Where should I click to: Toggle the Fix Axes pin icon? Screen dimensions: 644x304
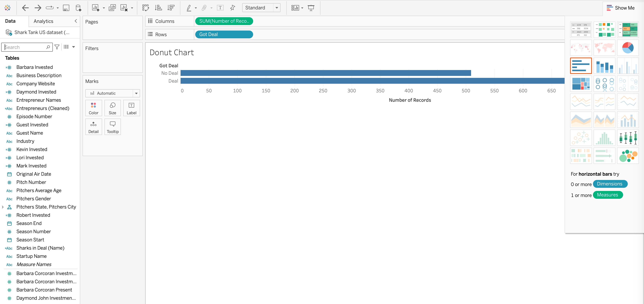(x=232, y=8)
